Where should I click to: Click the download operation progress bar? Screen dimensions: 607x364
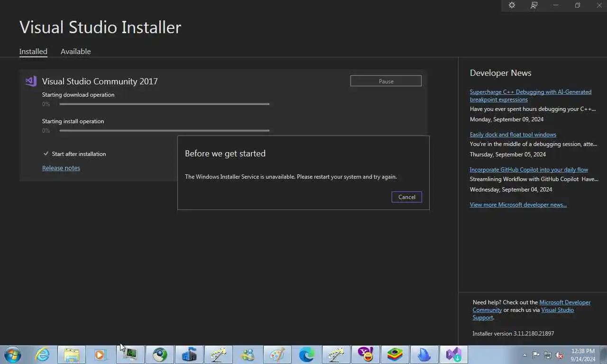point(165,104)
